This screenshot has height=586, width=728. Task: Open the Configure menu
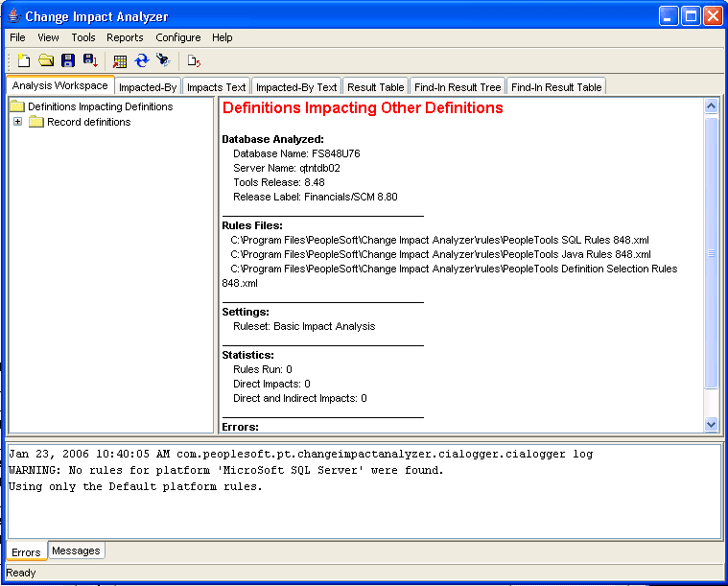coord(178,37)
